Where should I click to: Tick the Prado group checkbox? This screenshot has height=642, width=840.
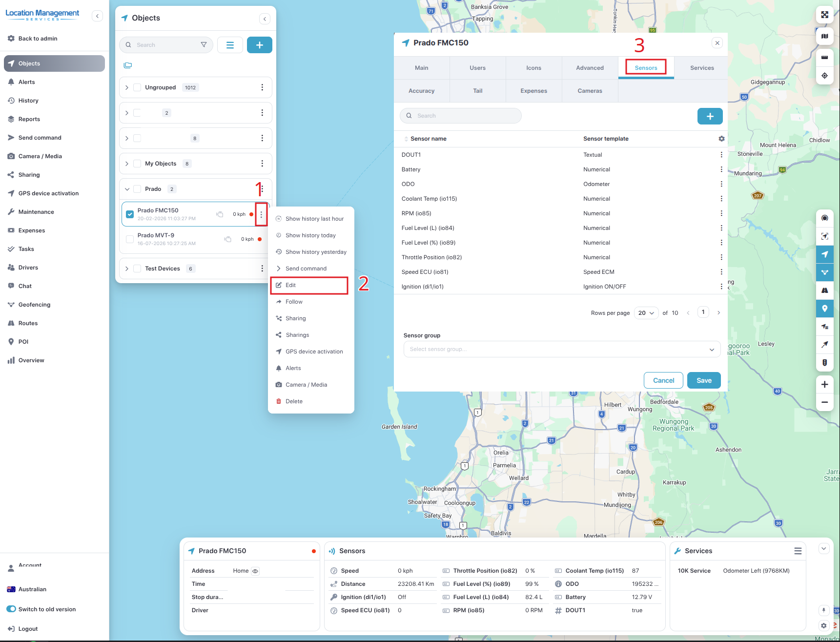tap(137, 189)
